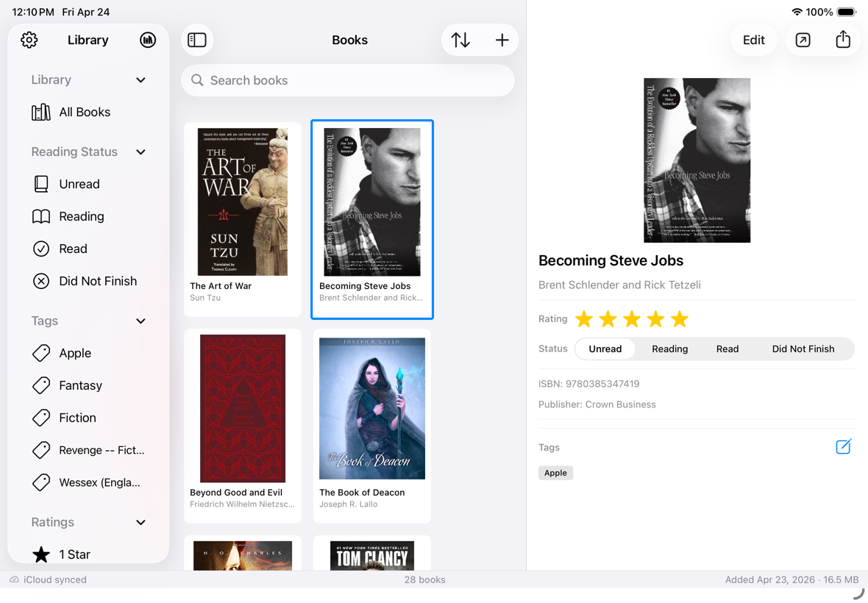Image resolution: width=868 pixels, height=603 pixels.
Task: Open book in external view icon
Action: (803, 40)
